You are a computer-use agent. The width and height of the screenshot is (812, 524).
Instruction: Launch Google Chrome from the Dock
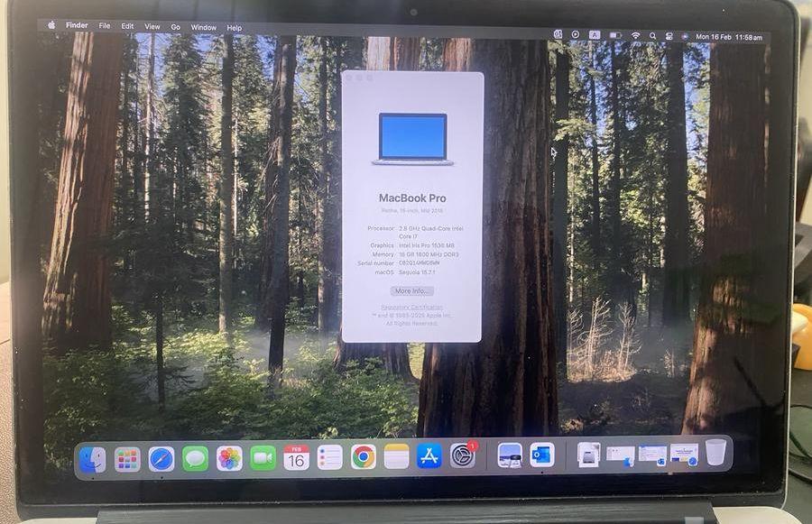[x=364, y=456]
